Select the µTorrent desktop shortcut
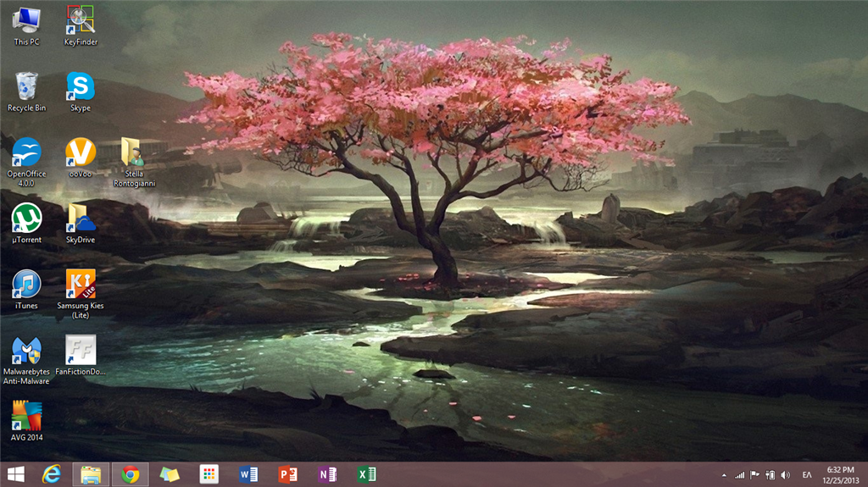 point(26,224)
